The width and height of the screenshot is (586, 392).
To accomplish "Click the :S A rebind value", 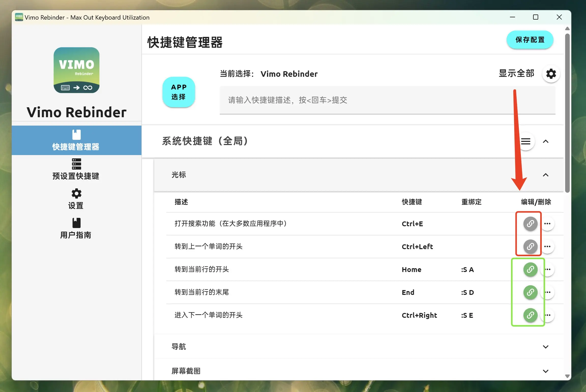I will [467, 270].
